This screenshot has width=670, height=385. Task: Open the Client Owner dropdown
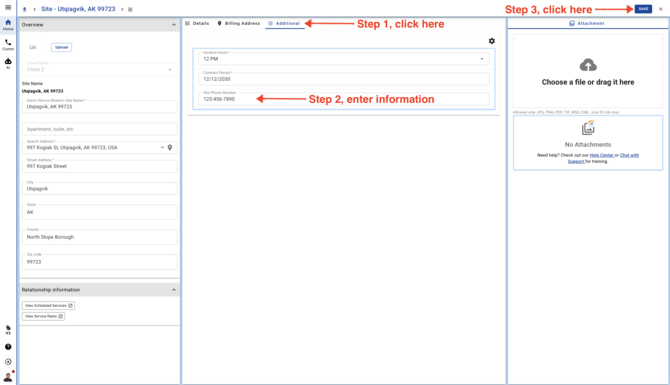pos(99,69)
